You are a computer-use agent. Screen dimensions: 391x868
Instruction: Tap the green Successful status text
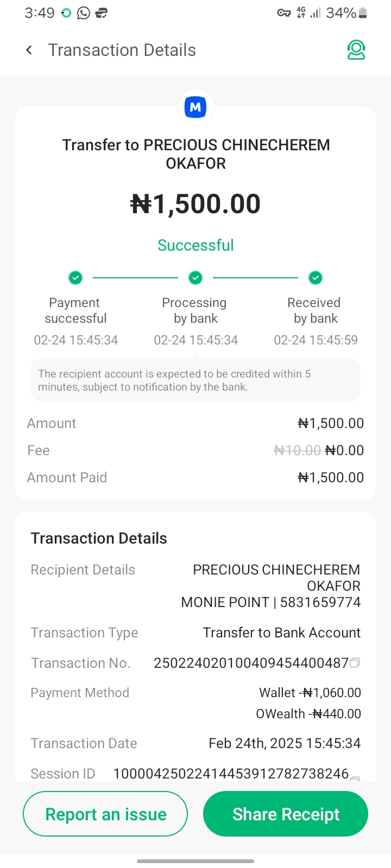click(x=195, y=245)
